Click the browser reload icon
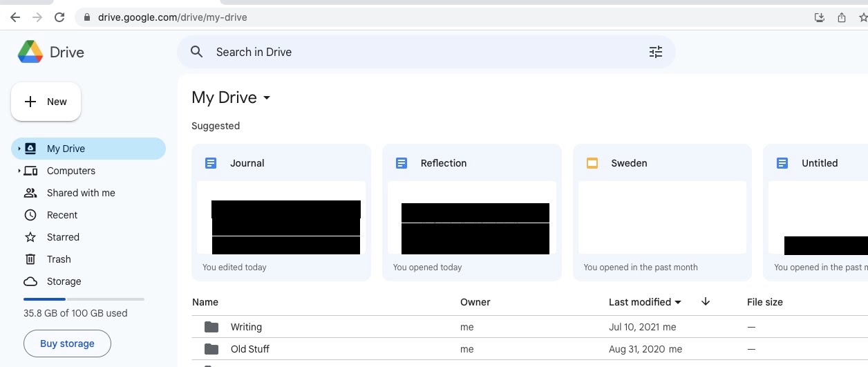 point(59,17)
